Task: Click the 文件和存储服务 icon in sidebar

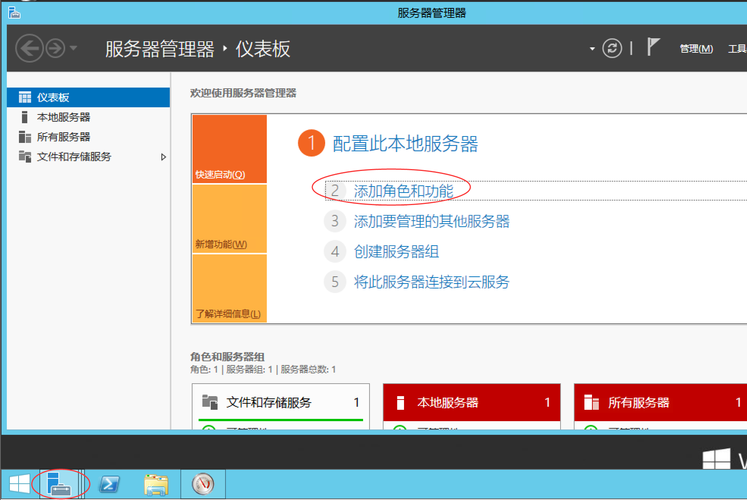Action: [25, 156]
